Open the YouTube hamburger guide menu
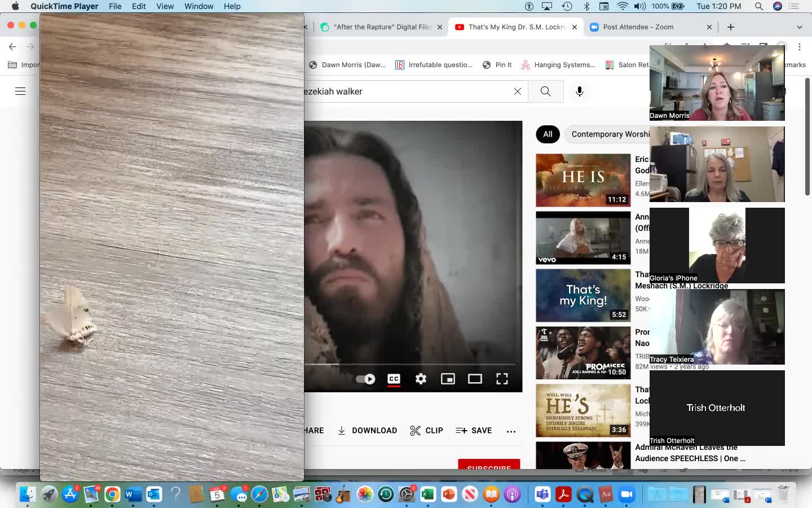The image size is (812, 508). (20, 91)
